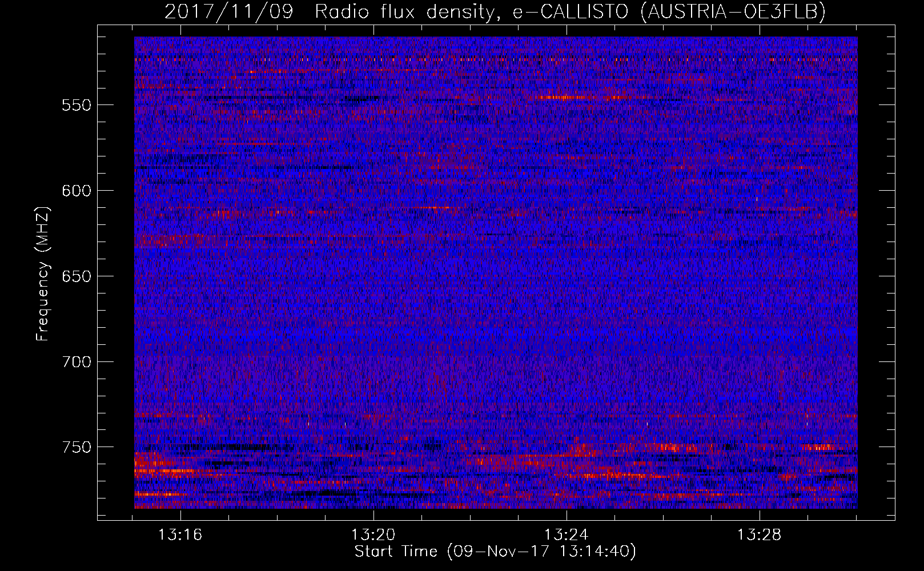Click the 13:20 time tick label
The image size is (924, 571).
(373, 535)
